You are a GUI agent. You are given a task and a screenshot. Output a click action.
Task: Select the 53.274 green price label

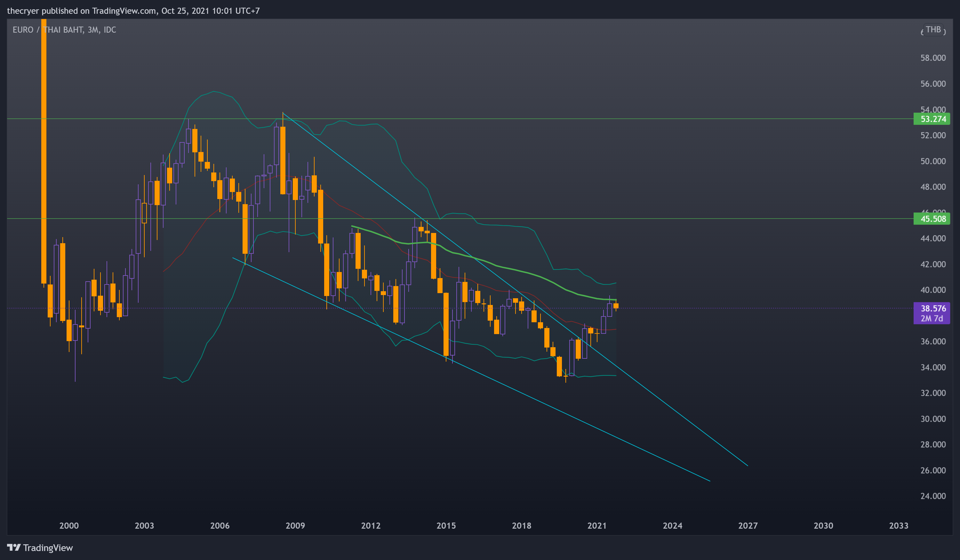point(932,119)
